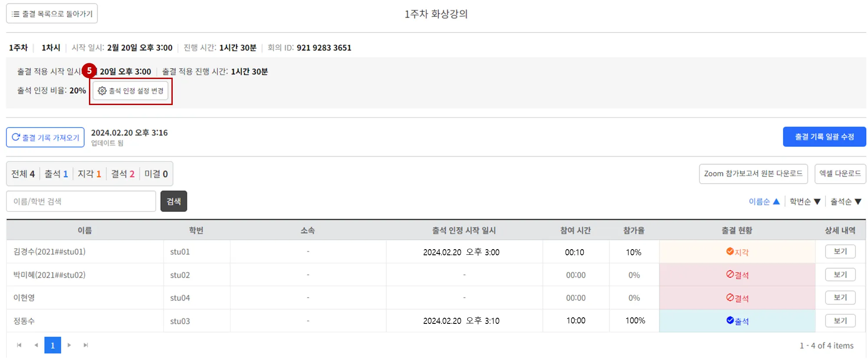
Task: Click the list icon in 출결 목록으로 돌아가기
Action: click(x=16, y=14)
